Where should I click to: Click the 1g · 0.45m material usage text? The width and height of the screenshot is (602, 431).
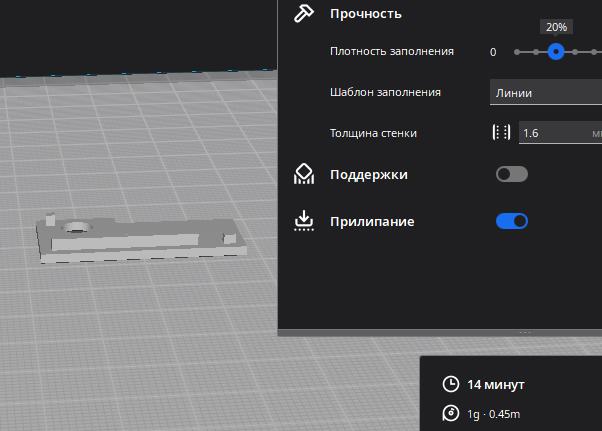pos(493,414)
